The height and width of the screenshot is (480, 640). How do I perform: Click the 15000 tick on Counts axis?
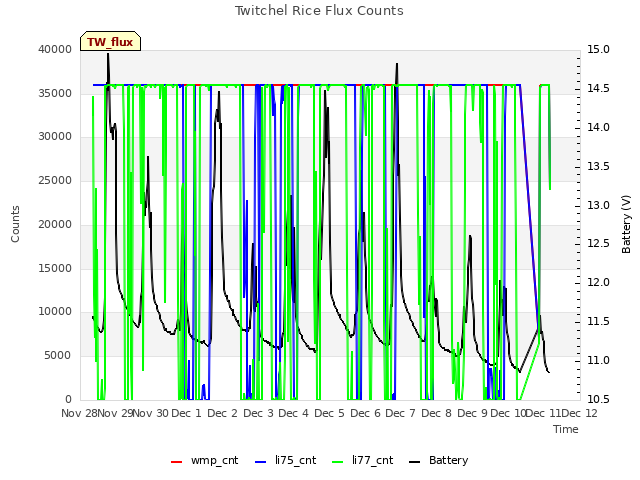coord(55,268)
